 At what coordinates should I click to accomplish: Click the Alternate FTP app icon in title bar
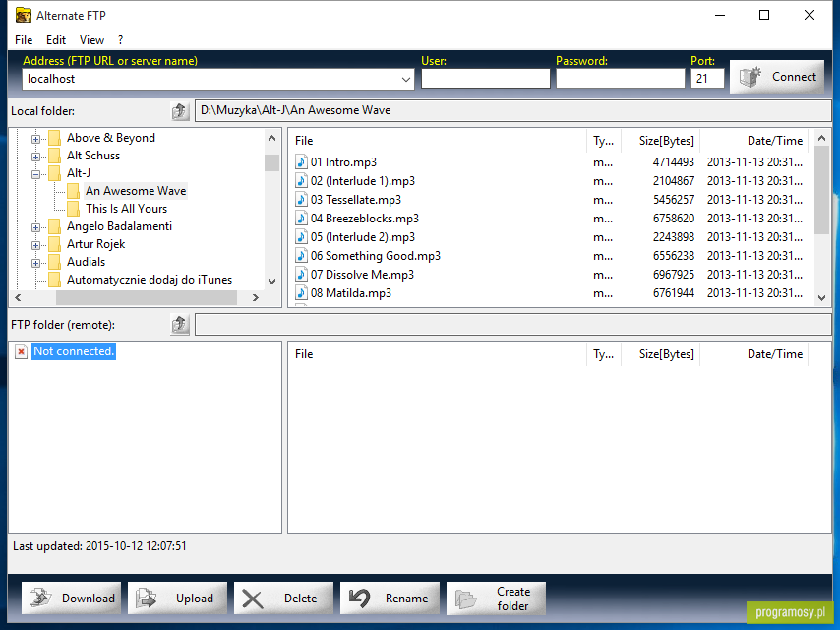coord(23,15)
